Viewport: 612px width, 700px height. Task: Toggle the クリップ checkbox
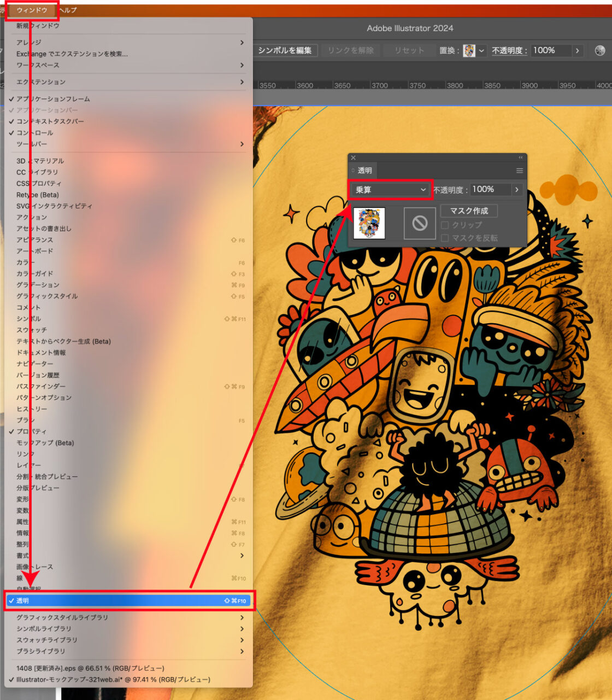445,225
